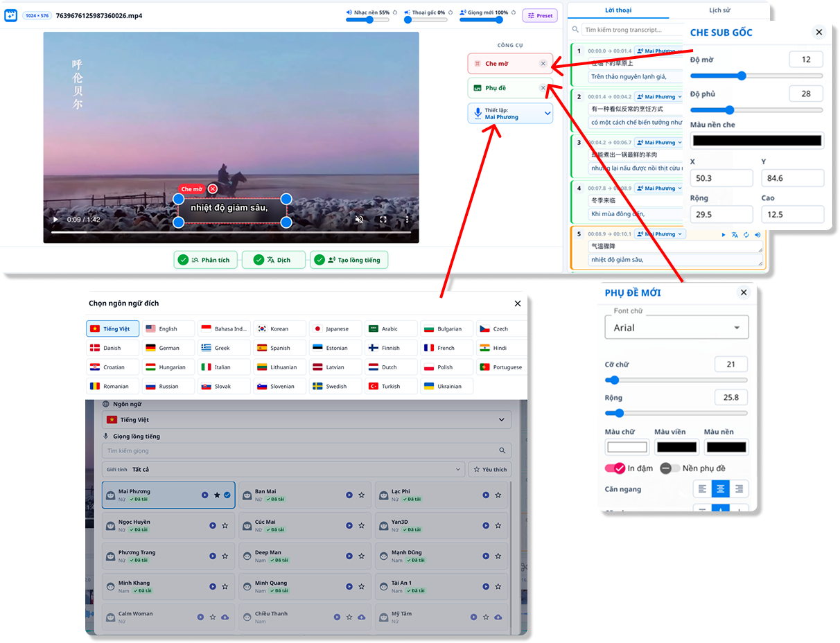Preview the Deep Man voice sample
The width and height of the screenshot is (840, 643).
(349, 556)
